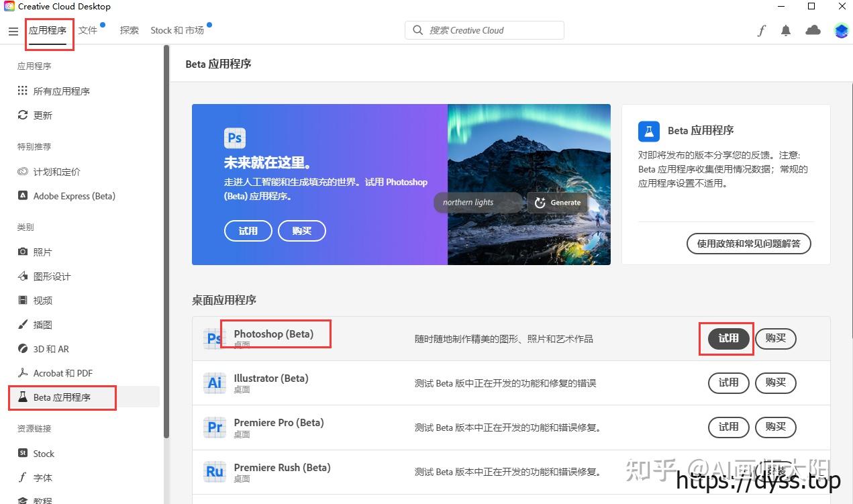
Task: Switch to the 文件 tab
Action: click(x=88, y=30)
